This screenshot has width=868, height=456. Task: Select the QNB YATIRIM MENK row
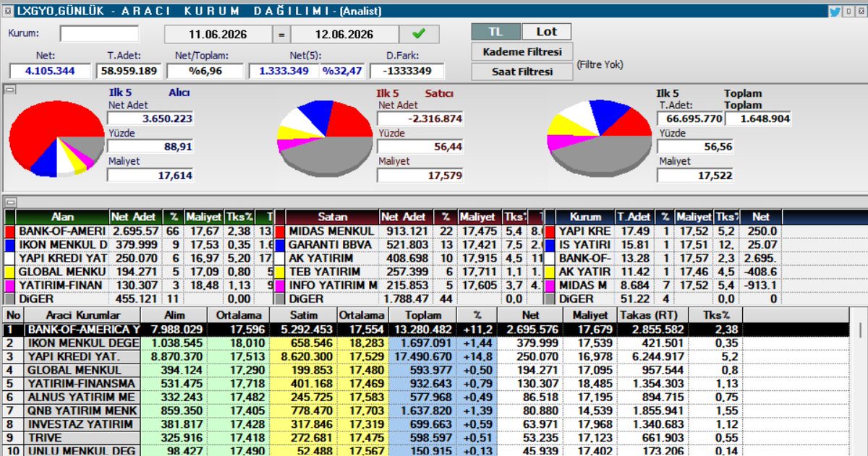[x=427, y=410]
